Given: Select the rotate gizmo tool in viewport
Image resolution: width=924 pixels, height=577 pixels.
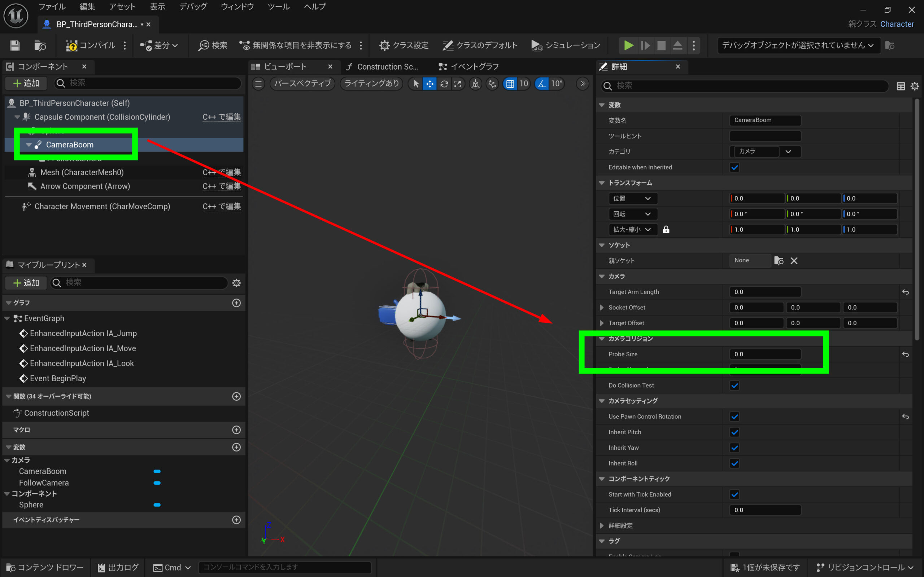Looking at the screenshot, I should pyautogui.click(x=444, y=84).
